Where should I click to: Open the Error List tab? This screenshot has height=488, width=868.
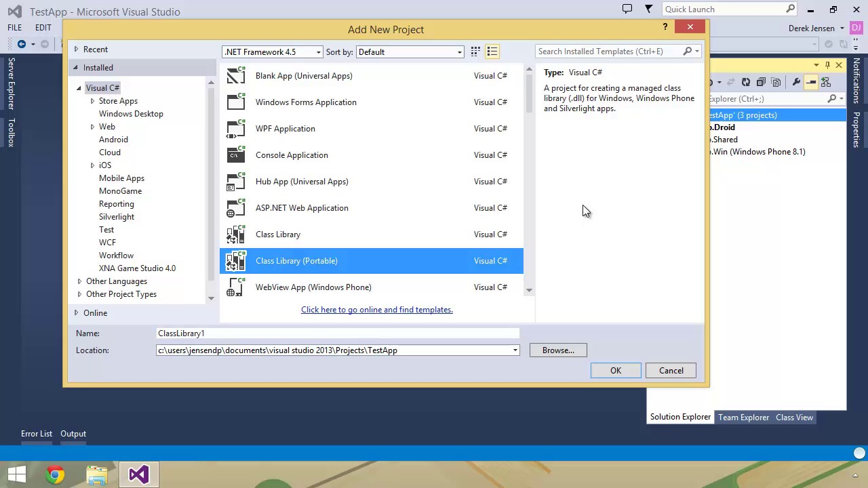[x=37, y=434]
